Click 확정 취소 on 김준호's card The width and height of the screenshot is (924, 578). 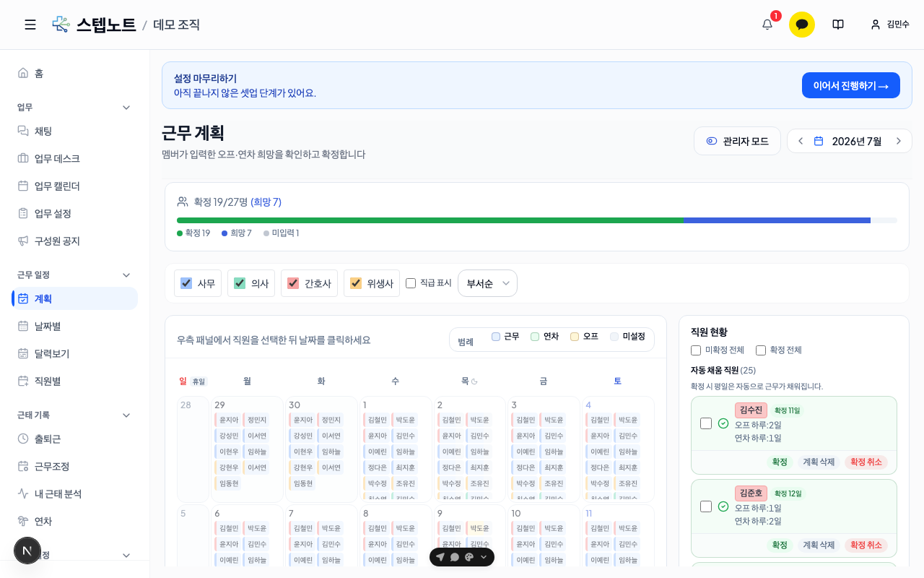(866, 545)
